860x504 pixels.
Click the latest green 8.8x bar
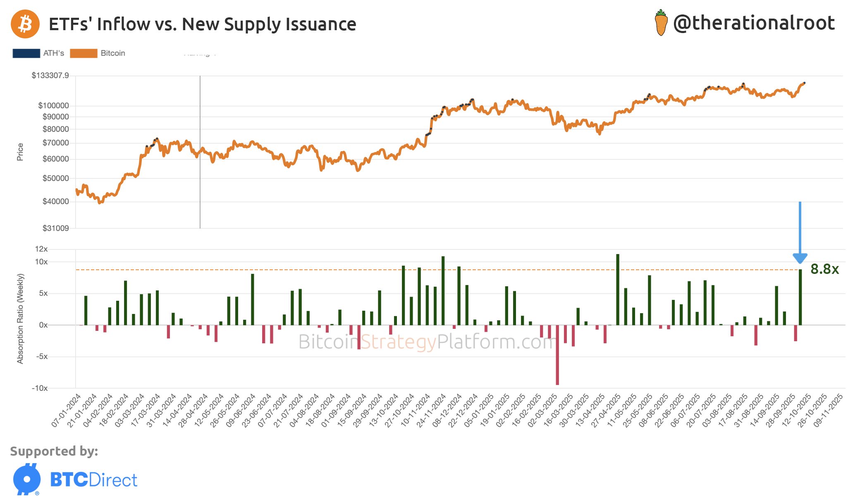pyautogui.click(x=800, y=297)
